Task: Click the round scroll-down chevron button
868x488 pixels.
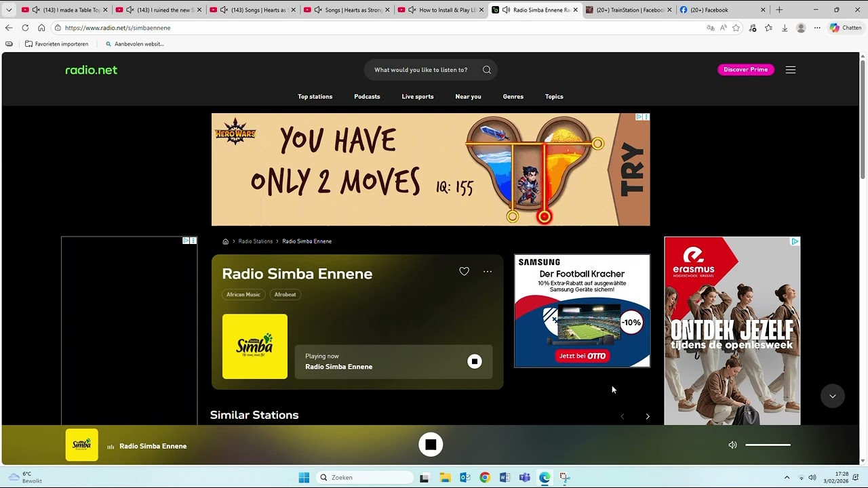Action: point(833,396)
